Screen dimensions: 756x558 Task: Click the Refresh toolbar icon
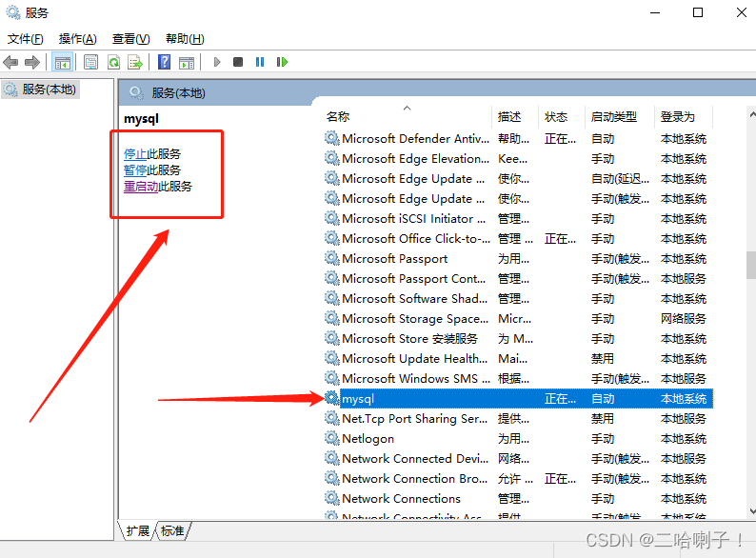pyautogui.click(x=114, y=62)
